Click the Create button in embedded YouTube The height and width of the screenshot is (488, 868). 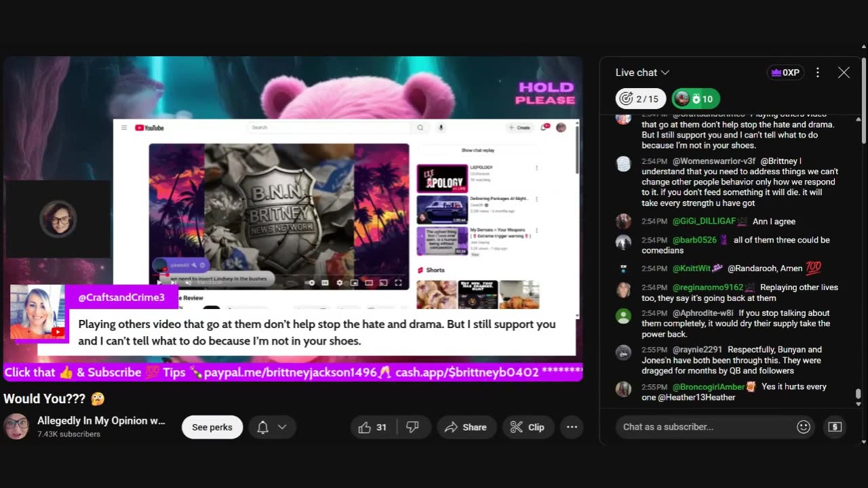(519, 127)
